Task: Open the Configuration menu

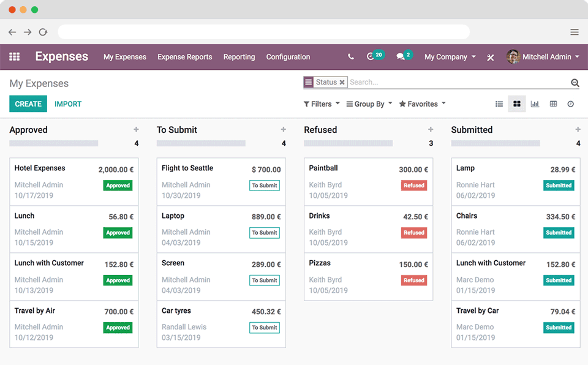Action: 288,57
